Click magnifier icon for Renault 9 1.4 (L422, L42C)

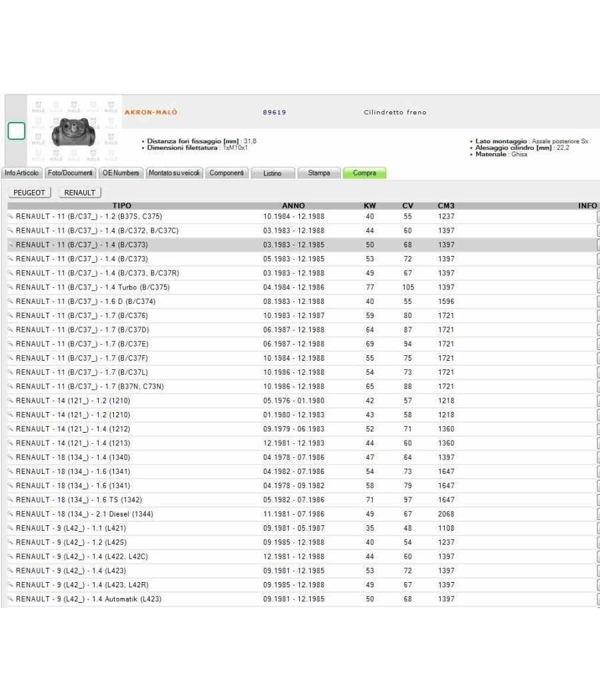[x=10, y=556]
